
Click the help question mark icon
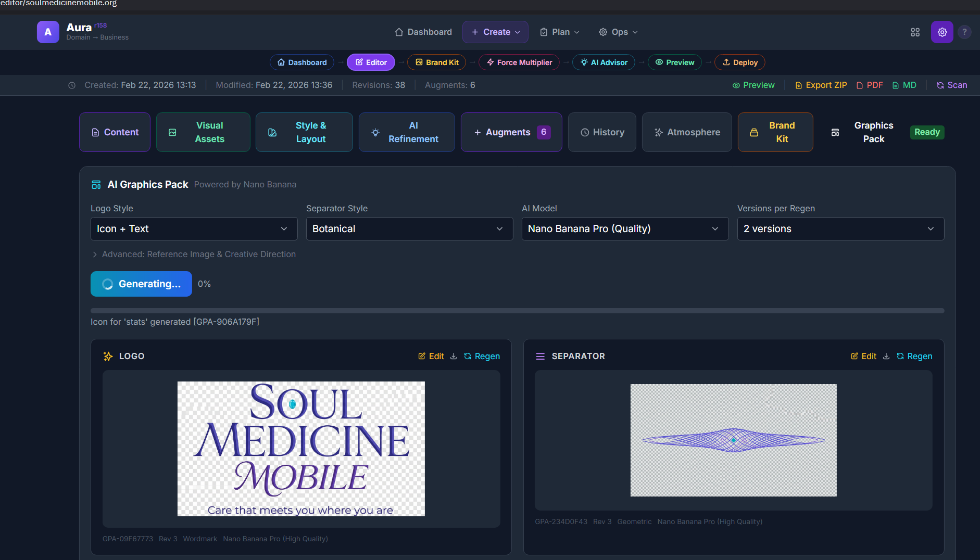tap(964, 32)
